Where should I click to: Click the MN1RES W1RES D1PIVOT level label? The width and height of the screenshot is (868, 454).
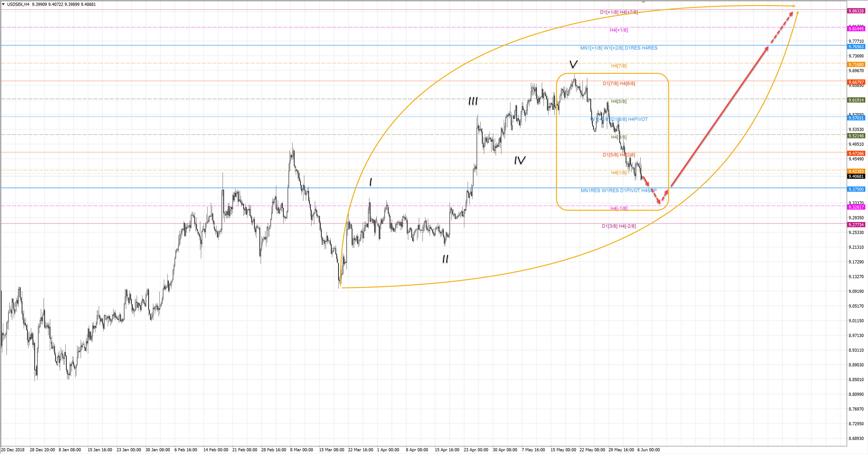pos(618,191)
